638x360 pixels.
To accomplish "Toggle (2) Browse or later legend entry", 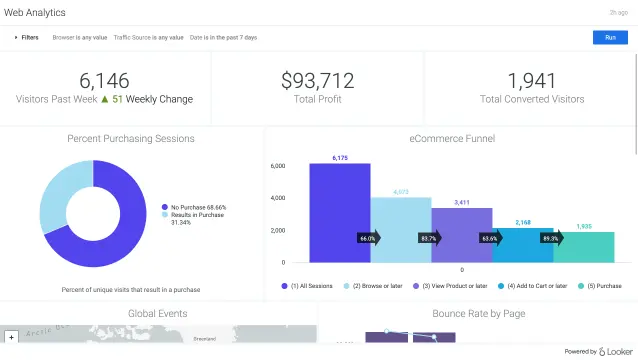I will (x=373, y=286).
